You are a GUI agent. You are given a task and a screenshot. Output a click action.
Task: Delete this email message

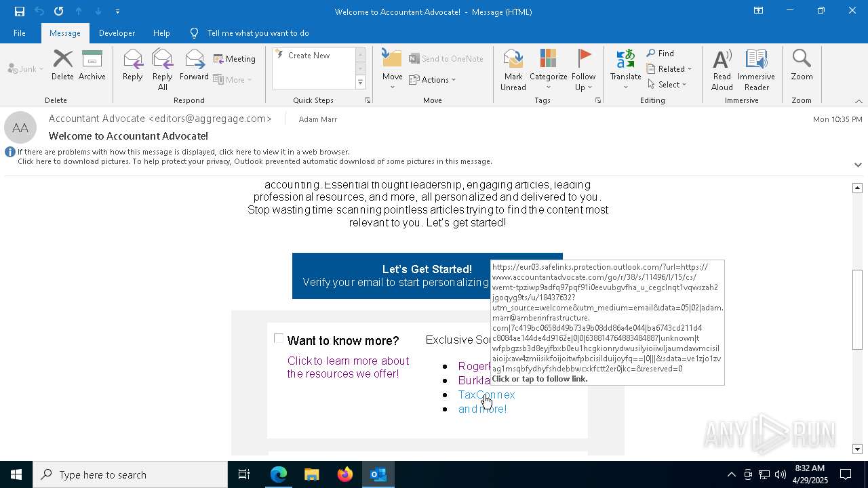click(62, 65)
